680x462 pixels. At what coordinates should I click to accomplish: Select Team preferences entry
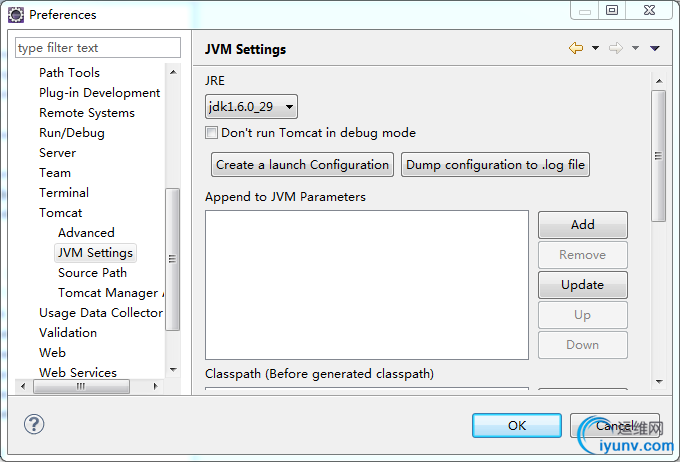pyautogui.click(x=55, y=173)
